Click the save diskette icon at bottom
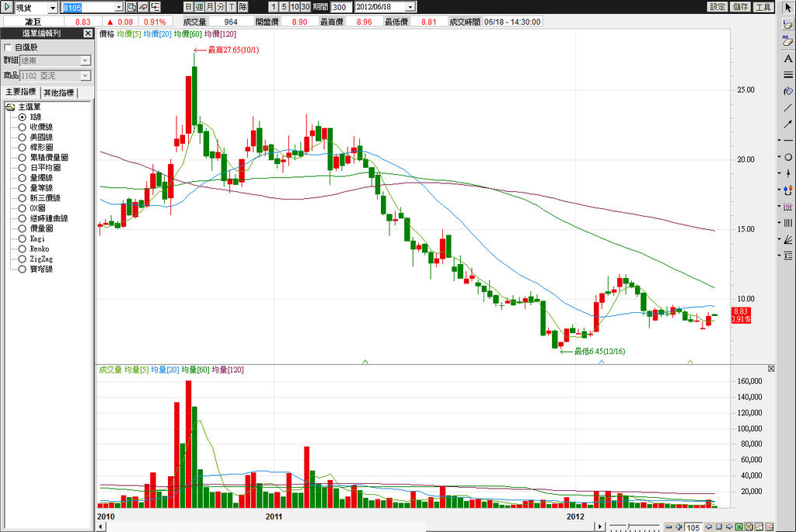The height and width of the screenshot is (532, 796). 749,527
